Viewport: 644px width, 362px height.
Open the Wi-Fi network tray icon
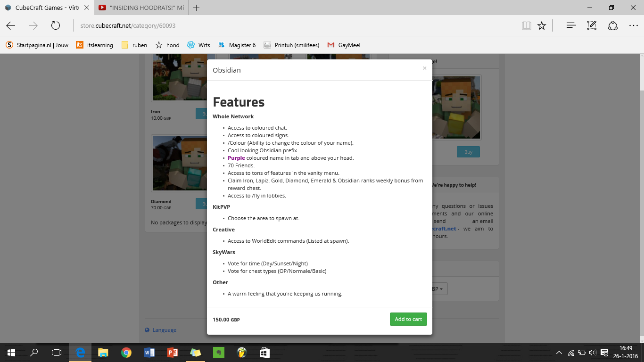click(571, 353)
